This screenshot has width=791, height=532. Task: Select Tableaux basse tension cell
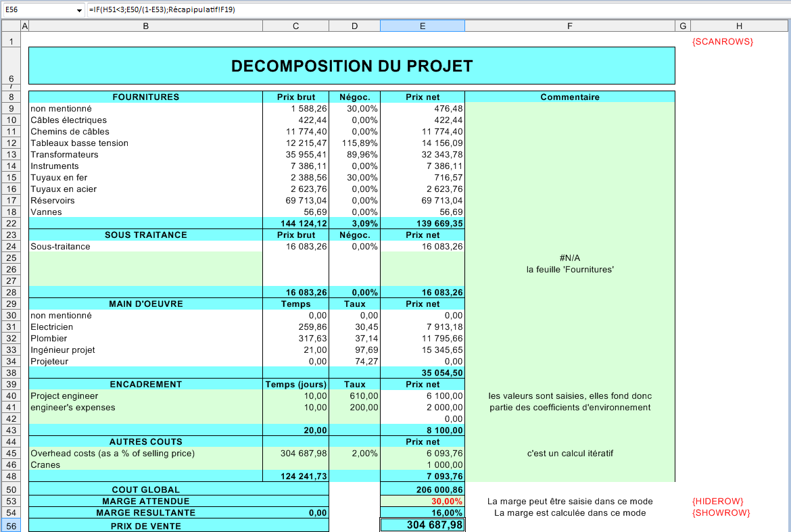tap(146, 143)
